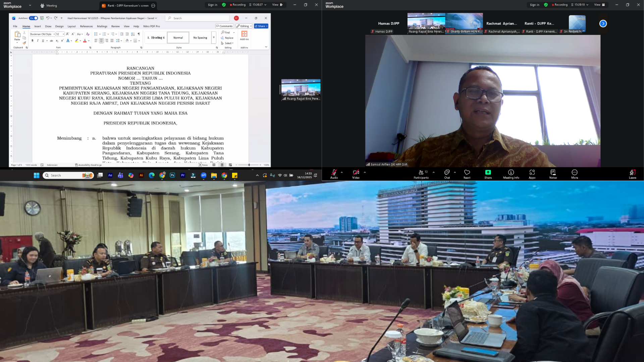Apply center paragraph alignment in Word
The width and height of the screenshot is (644, 362).
[101, 41]
